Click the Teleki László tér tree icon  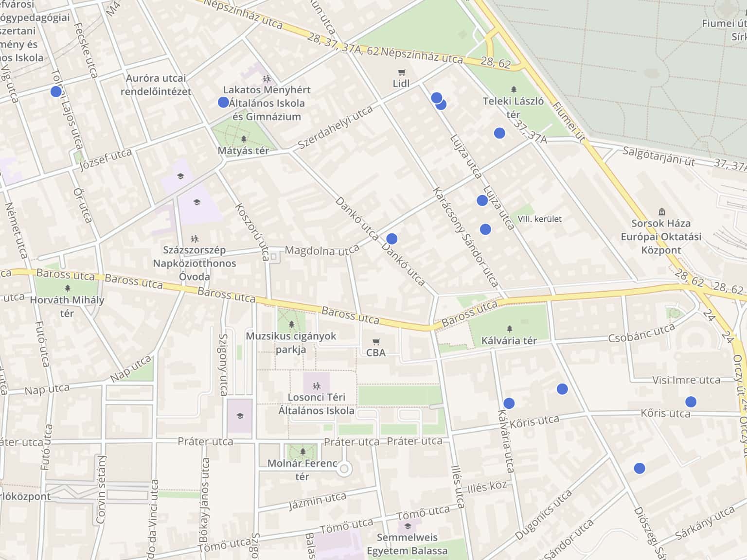514,89
